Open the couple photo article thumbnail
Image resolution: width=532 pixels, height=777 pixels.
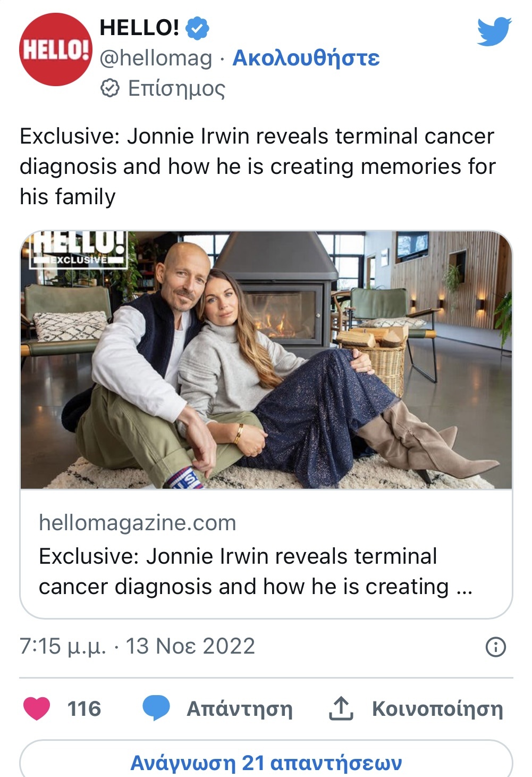[266, 360]
